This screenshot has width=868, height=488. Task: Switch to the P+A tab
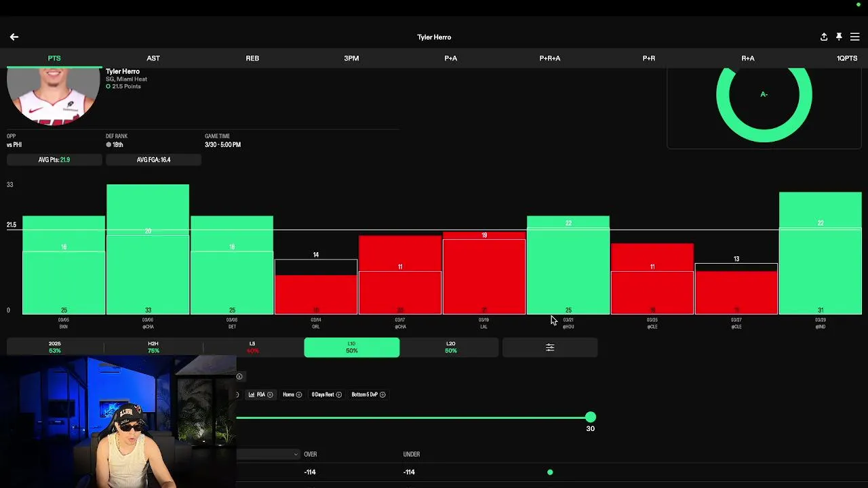451,58
